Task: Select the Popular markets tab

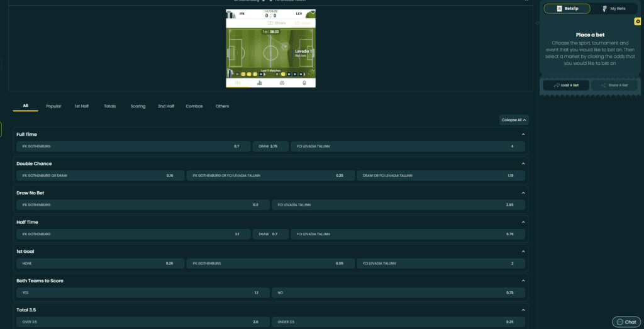Action: click(54, 106)
